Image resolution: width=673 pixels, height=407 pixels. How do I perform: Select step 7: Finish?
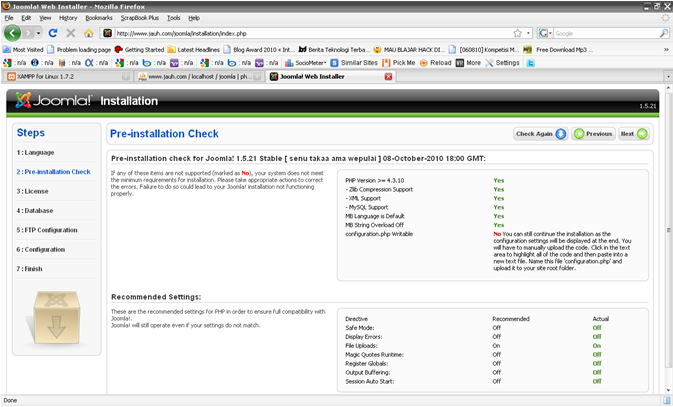point(29,269)
